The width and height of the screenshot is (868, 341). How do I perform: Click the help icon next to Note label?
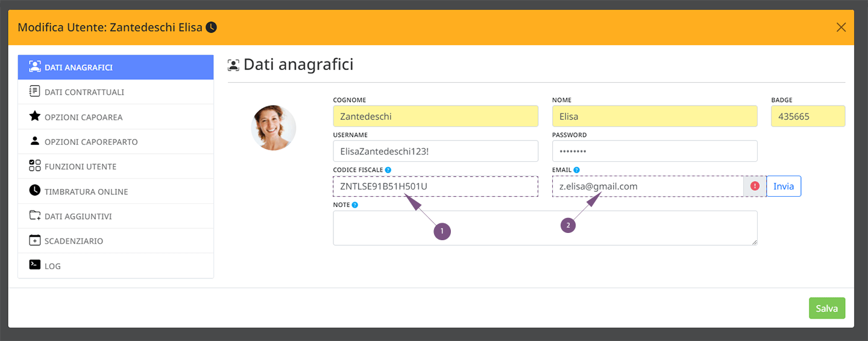tap(355, 205)
